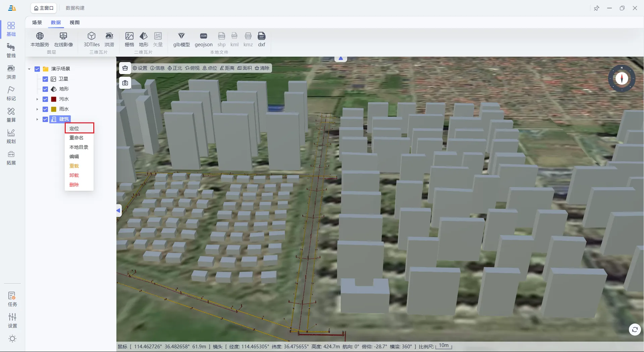Image resolution: width=644 pixels, height=352 pixels.
Task: Toggle the 雨水 layer checkbox
Action: coord(45,109)
